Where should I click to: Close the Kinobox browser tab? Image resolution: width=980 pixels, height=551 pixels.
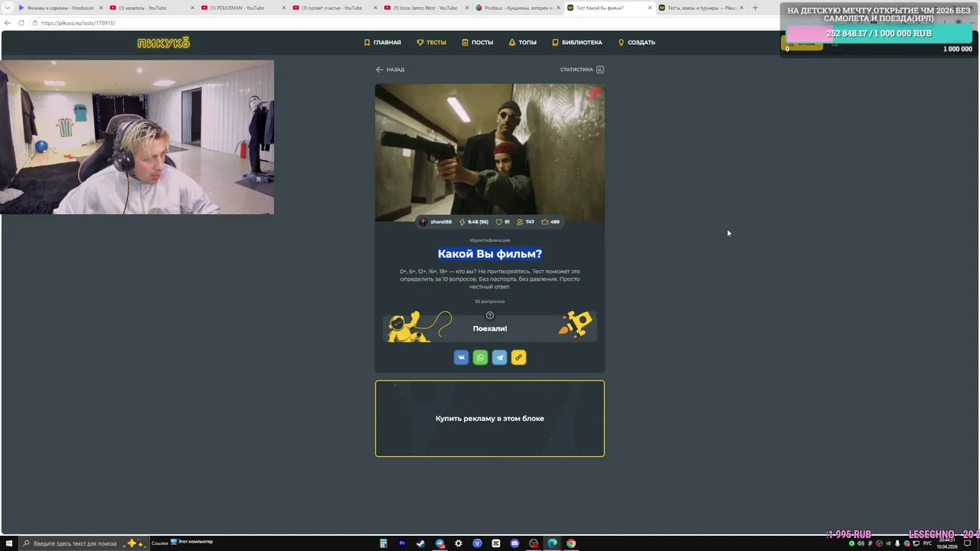(100, 8)
